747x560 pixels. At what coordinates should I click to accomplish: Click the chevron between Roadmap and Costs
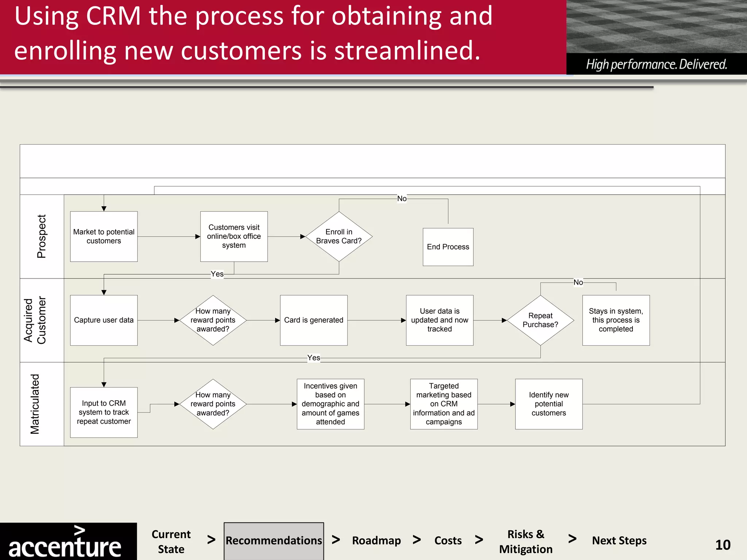tap(417, 540)
